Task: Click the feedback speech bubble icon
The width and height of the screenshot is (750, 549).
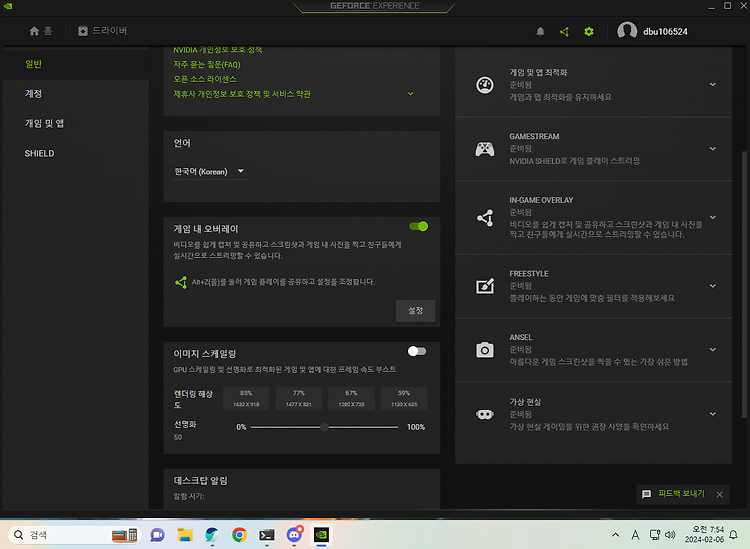Action: (646, 494)
